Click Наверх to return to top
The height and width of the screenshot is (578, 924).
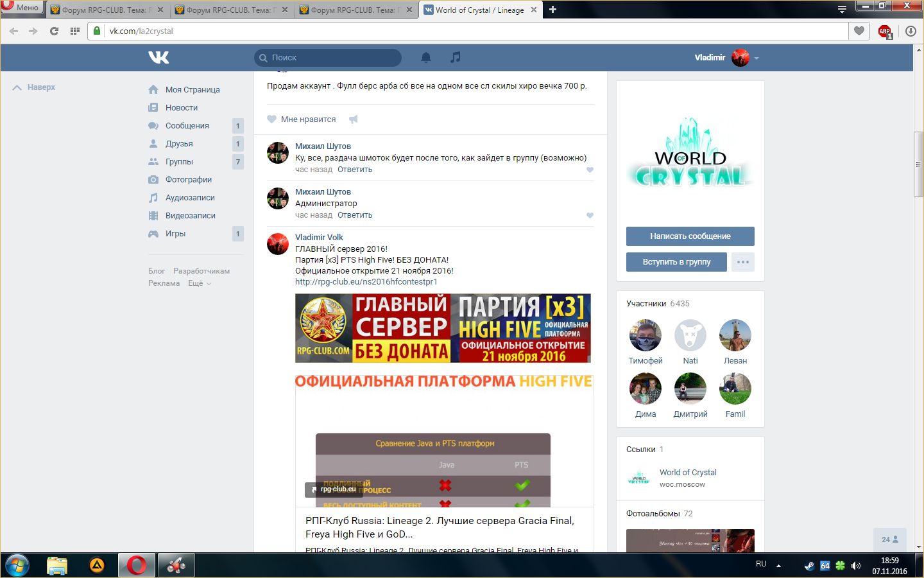coord(35,87)
